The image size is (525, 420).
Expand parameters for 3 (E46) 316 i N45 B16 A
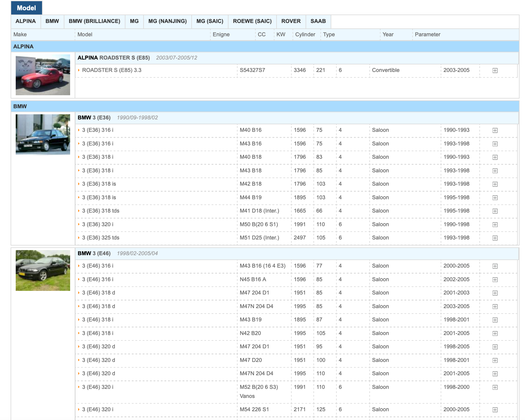point(495,280)
